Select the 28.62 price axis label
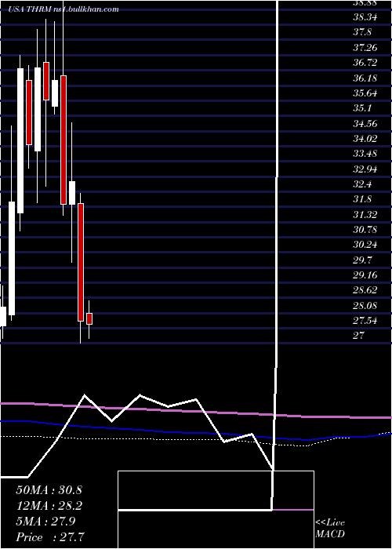Screen dimensions: 392x549 coord(365,290)
